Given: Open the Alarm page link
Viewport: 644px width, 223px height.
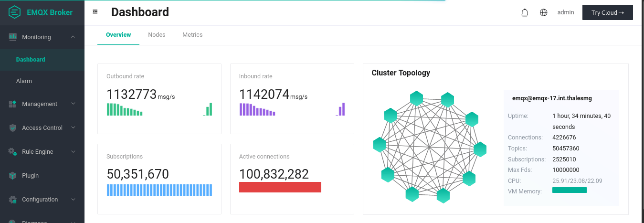Looking at the screenshot, I should tap(24, 81).
